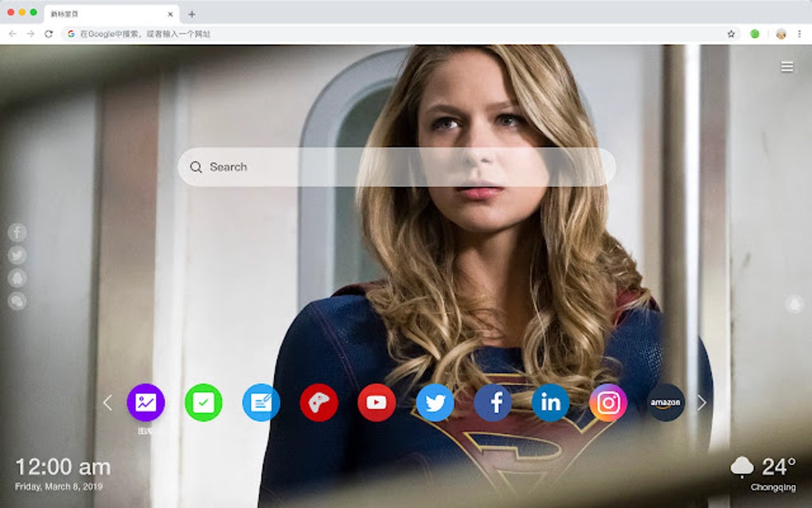Open the red games controller shortcut
This screenshot has height=508, width=812.
point(319,402)
